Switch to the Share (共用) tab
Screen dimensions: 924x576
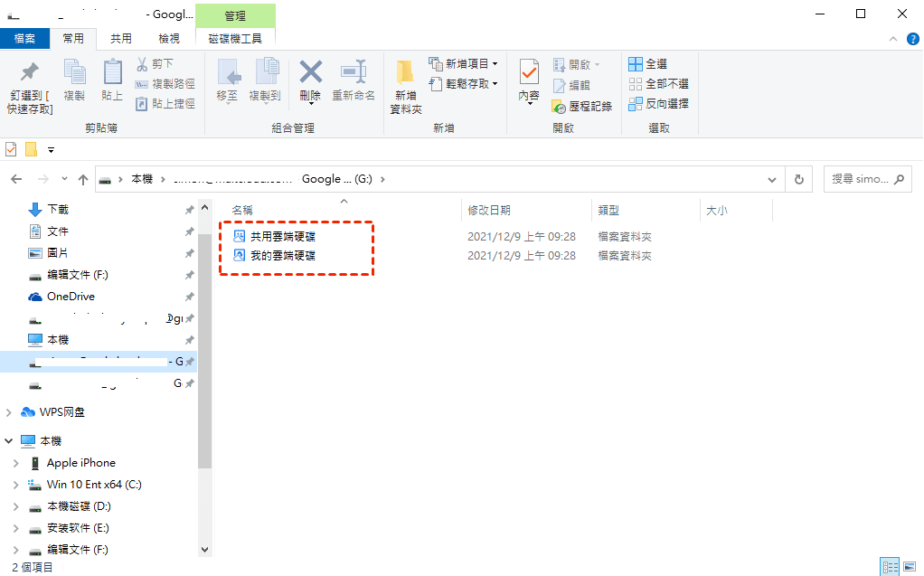pyautogui.click(x=121, y=38)
